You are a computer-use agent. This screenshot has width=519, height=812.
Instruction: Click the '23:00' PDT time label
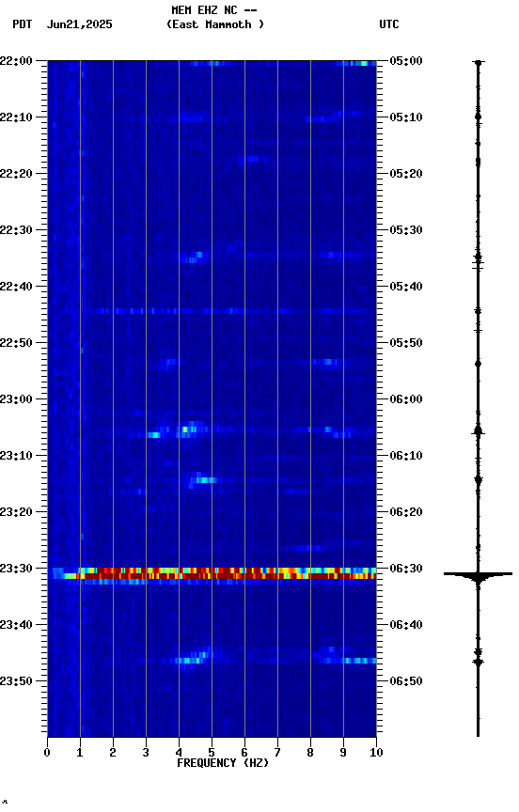click(16, 399)
